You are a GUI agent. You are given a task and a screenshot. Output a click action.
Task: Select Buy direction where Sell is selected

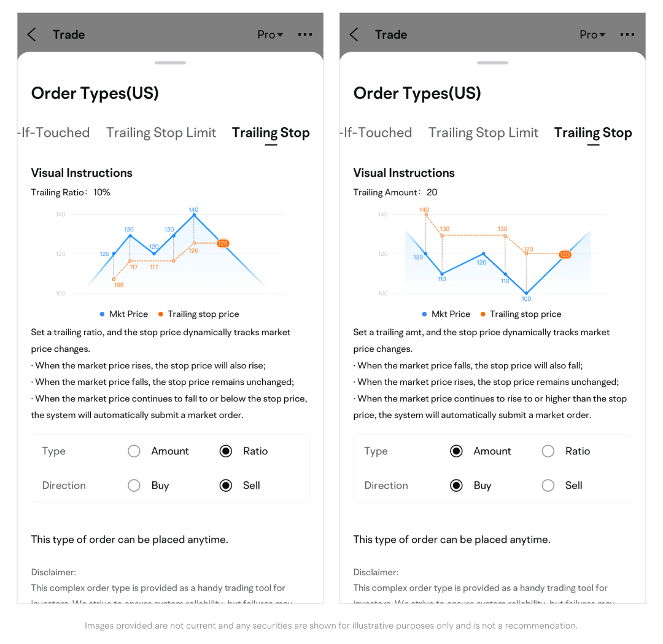(x=134, y=486)
